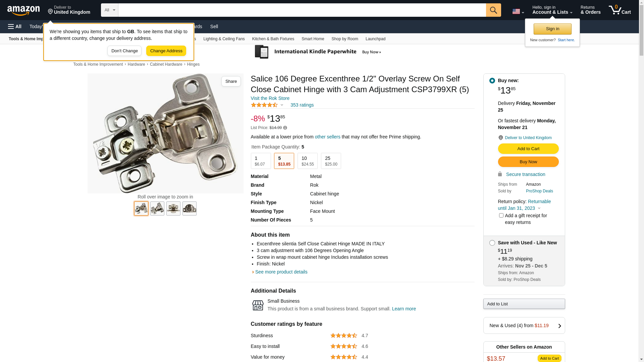Select the Buy new radio option
The width and height of the screenshot is (644, 362).
(x=492, y=80)
